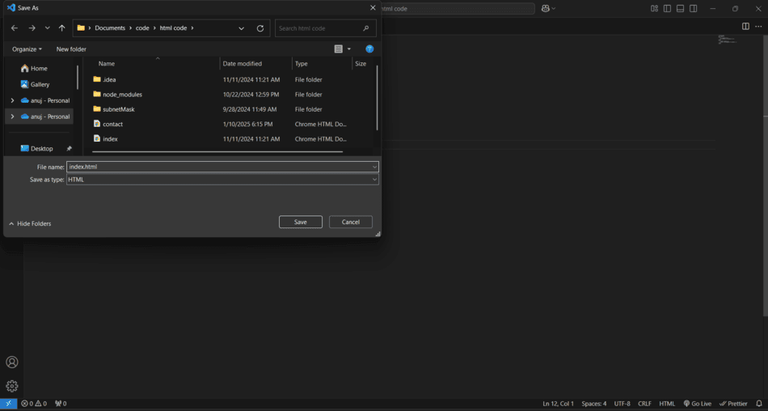Image resolution: width=768 pixels, height=411 pixels.
Task: Expand the chevron after html code breadcrumb
Action: pos(192,28)
